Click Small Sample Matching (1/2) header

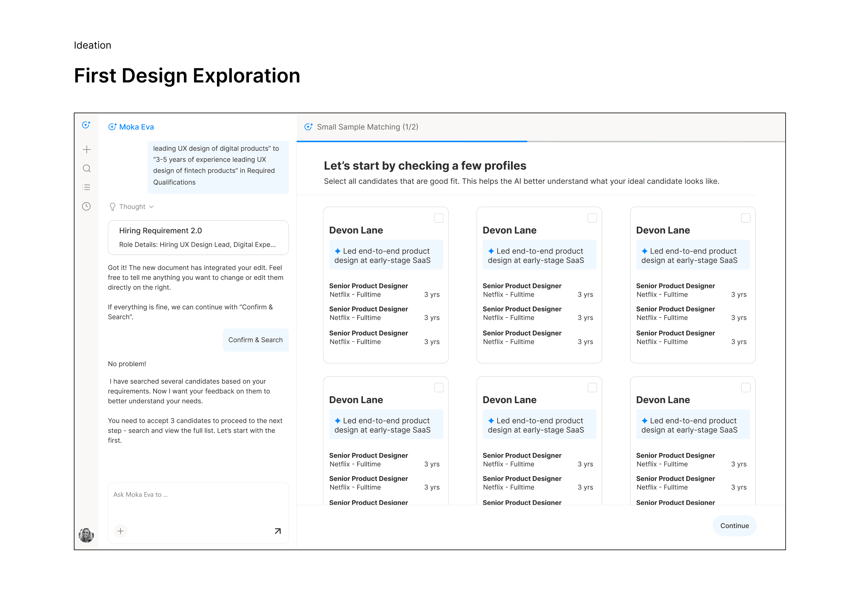point(367,127)
